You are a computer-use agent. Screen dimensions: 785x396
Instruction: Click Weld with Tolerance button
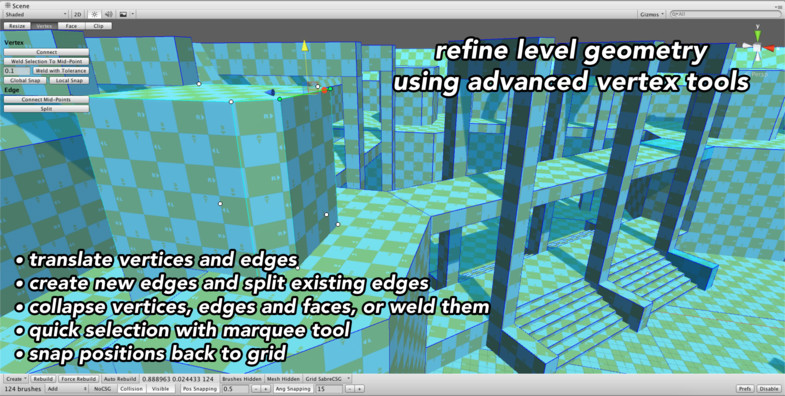(61, 71)
